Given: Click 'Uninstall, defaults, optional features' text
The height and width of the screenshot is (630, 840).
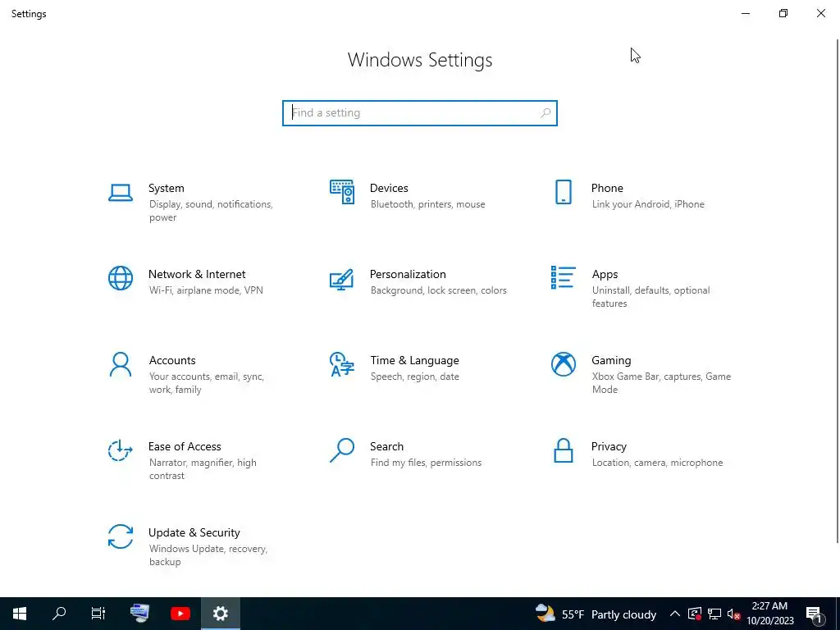Looking at the screenshot, I should 651,297.
